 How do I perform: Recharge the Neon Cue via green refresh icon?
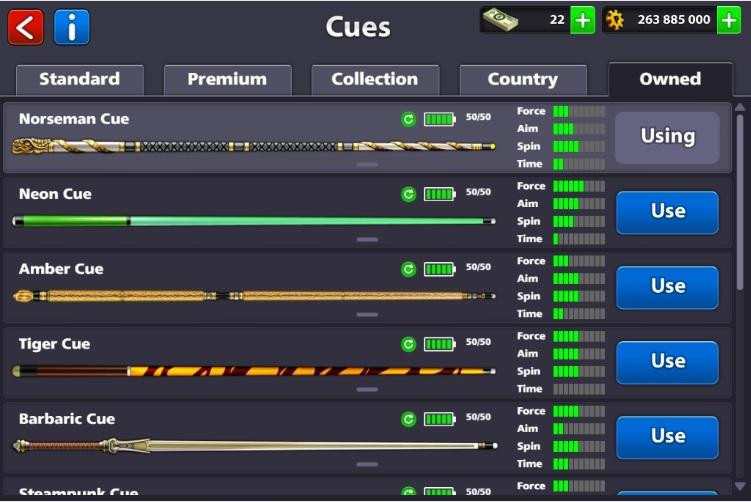click(409, 194)
